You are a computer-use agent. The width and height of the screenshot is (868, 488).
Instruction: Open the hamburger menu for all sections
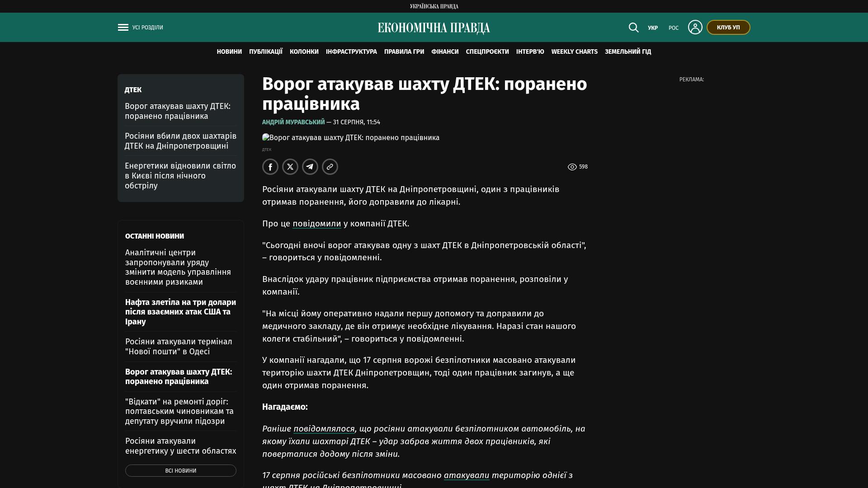click(x=123, y=28)
